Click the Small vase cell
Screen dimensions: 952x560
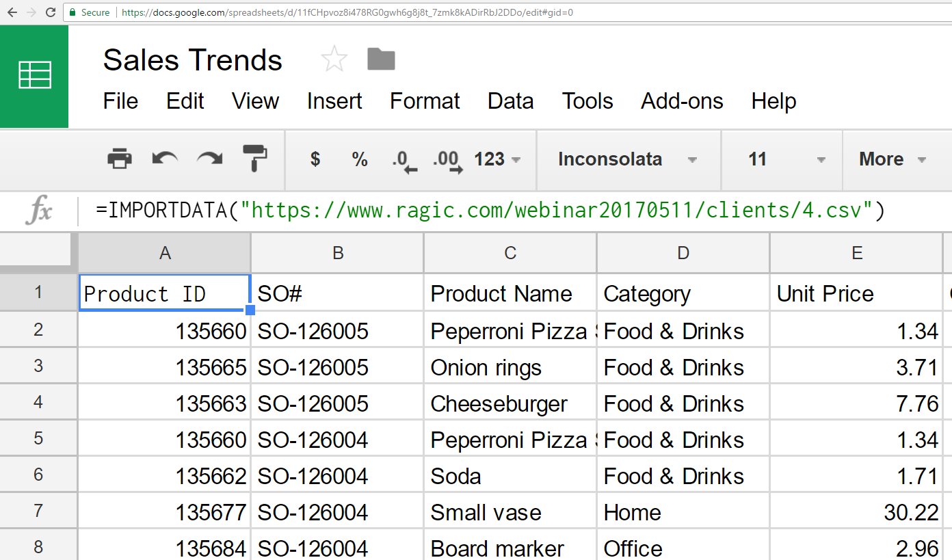(510, 511)
